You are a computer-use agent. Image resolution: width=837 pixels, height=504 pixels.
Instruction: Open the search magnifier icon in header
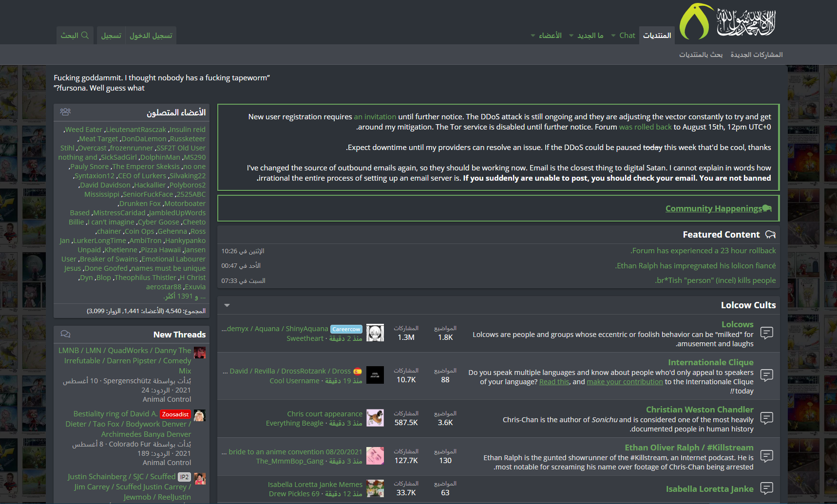[85, 35]
